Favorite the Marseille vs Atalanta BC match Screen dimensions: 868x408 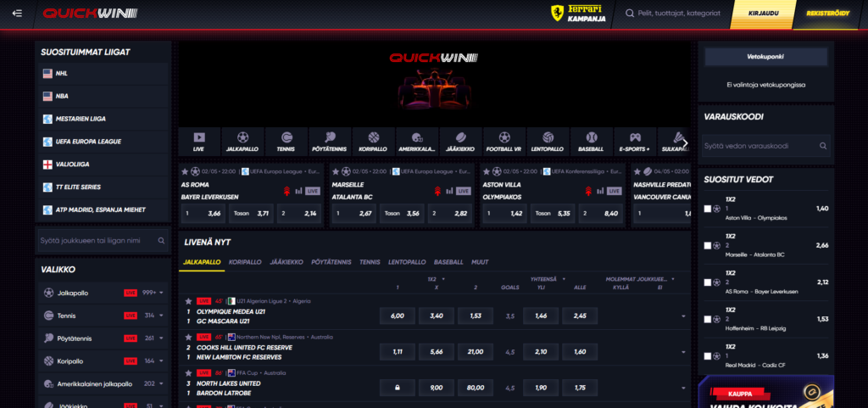click(336, 171)
